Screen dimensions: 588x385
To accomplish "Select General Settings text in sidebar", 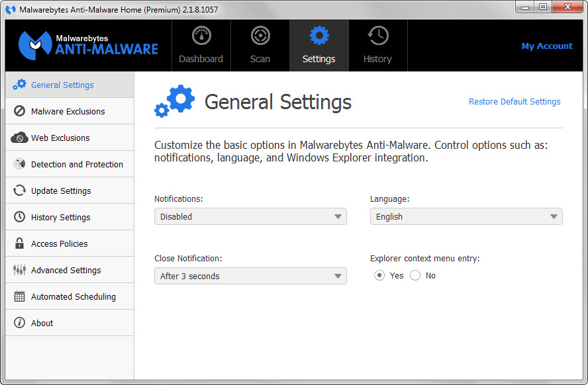I will tap(62, 85).
